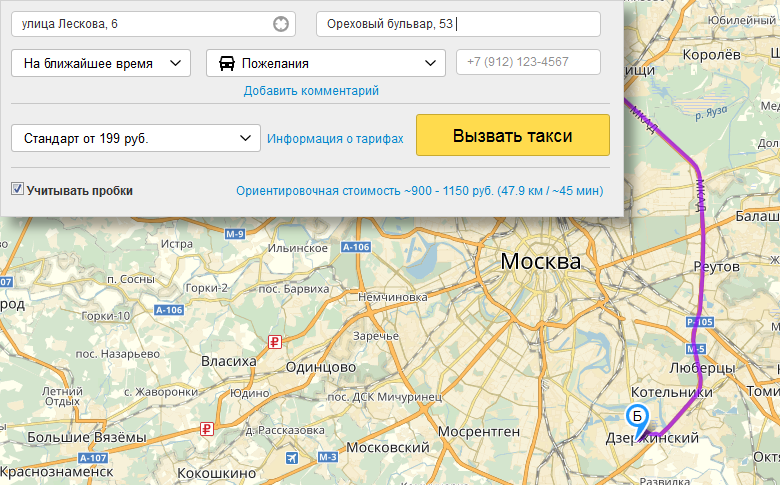Click the п. Сосны label on map

point(131,280)
